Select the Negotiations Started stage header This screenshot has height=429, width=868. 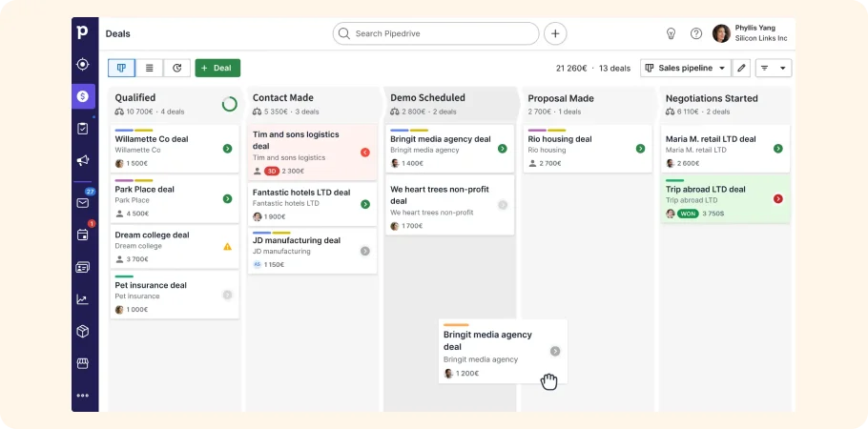[x=712, y=98]
